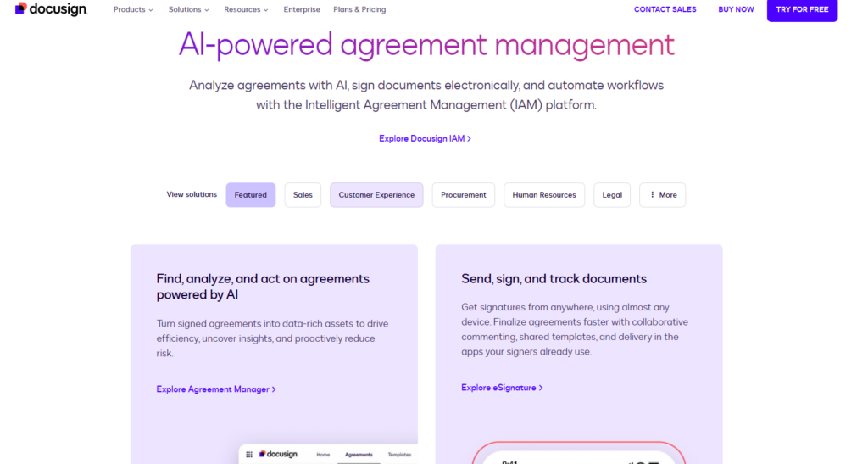The image size is (868, 464).
Task: Click arrow beside Explore Agreement Manager
Action: (x=274, y=390)
